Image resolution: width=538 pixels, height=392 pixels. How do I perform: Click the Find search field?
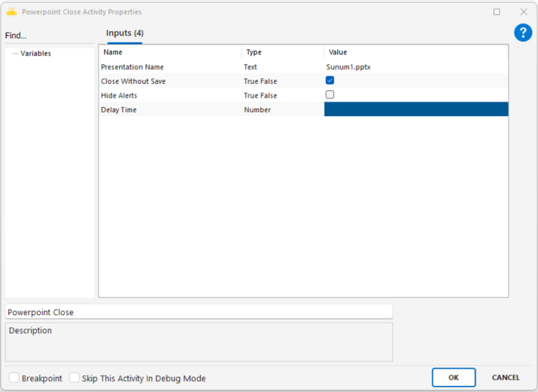coord(49,36)
